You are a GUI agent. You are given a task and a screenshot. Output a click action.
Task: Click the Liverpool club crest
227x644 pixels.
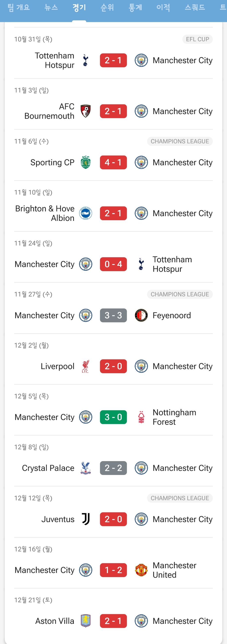tap(86, 366)
